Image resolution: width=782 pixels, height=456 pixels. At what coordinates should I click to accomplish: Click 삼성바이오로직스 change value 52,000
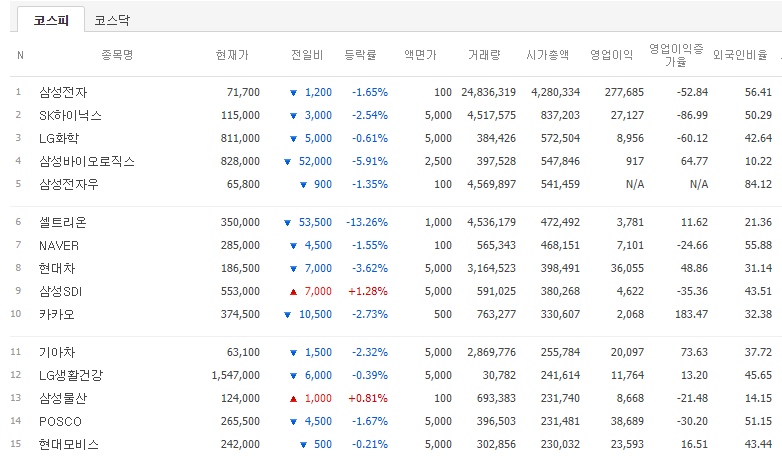[315, 161]
